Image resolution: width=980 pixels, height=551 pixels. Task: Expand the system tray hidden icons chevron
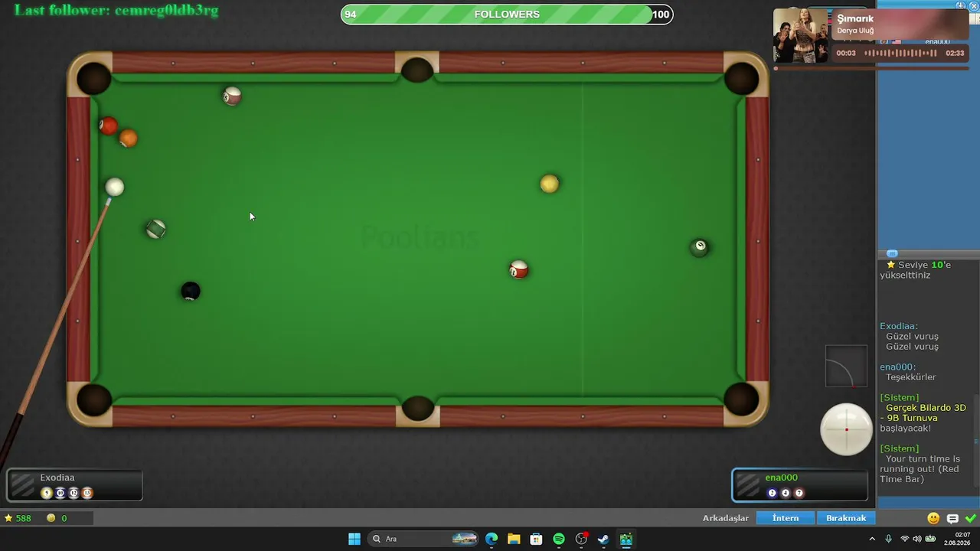point(871,539)
